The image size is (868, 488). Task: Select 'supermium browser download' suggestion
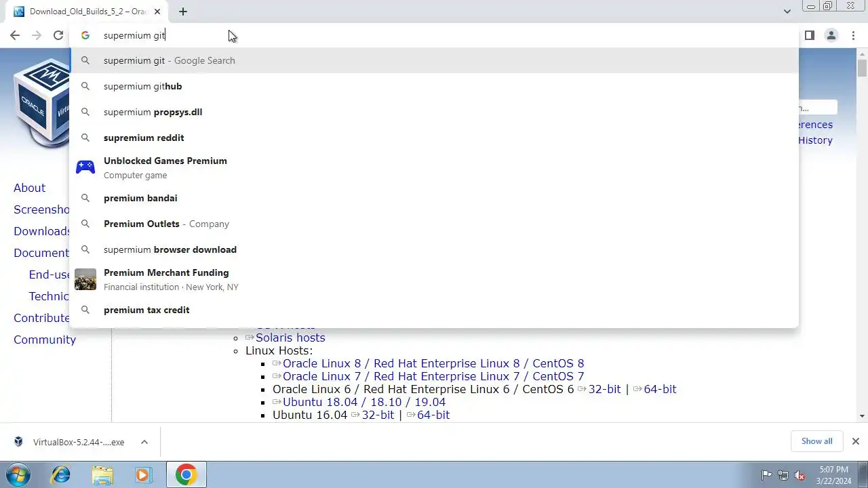point(434,249)
